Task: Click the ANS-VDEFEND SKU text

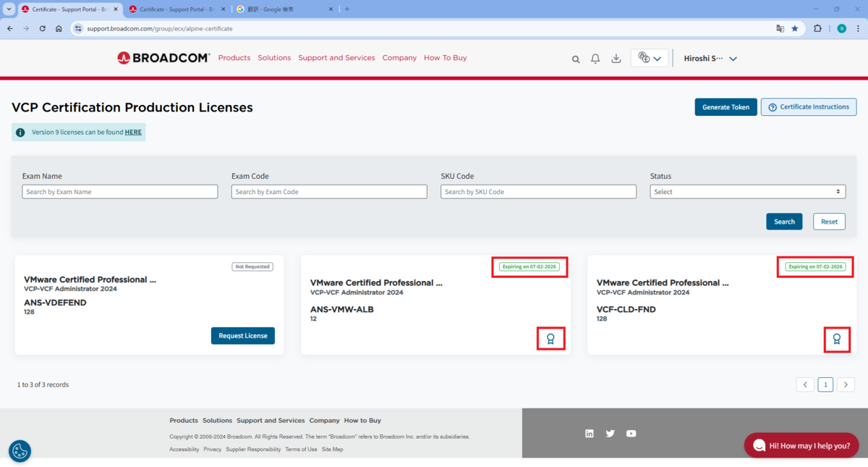Action: (55, 303)
